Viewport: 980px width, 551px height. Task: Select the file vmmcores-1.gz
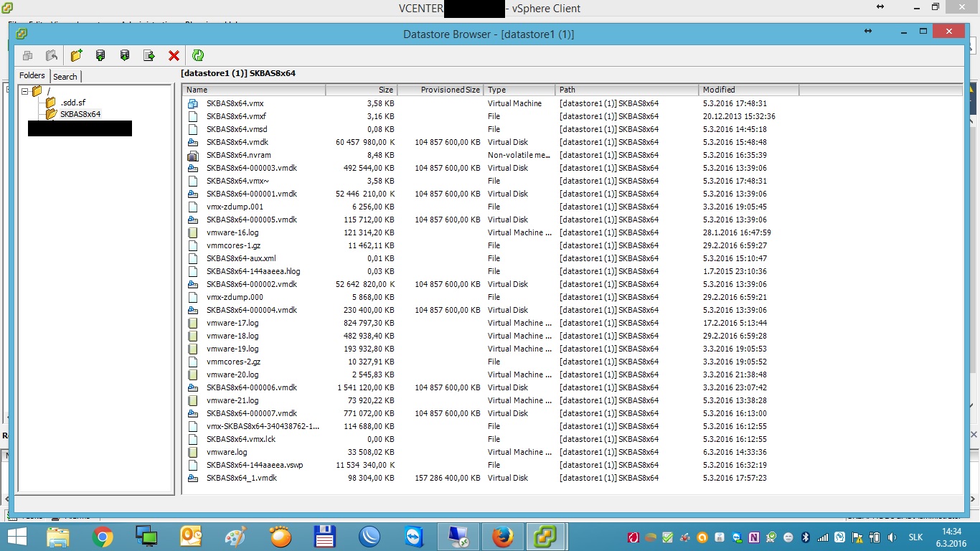click(233, 245)
